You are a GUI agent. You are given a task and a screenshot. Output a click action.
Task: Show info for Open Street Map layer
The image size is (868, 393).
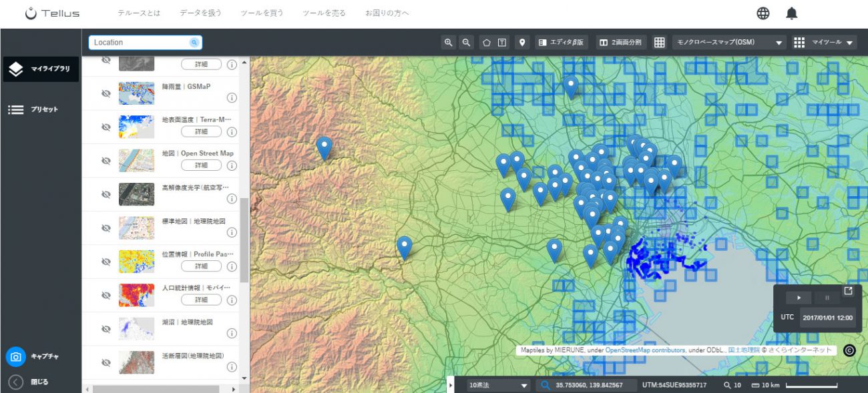click(x=232, y=165)
